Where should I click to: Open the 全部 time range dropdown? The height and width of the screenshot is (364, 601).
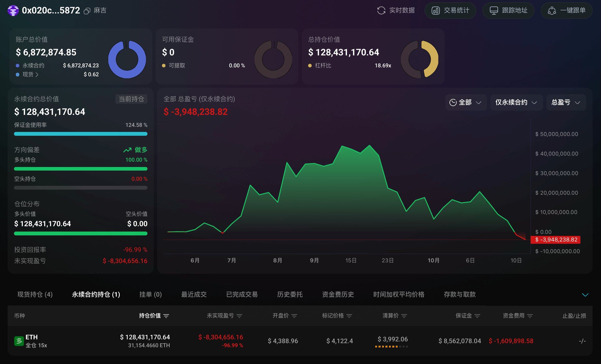466,102
